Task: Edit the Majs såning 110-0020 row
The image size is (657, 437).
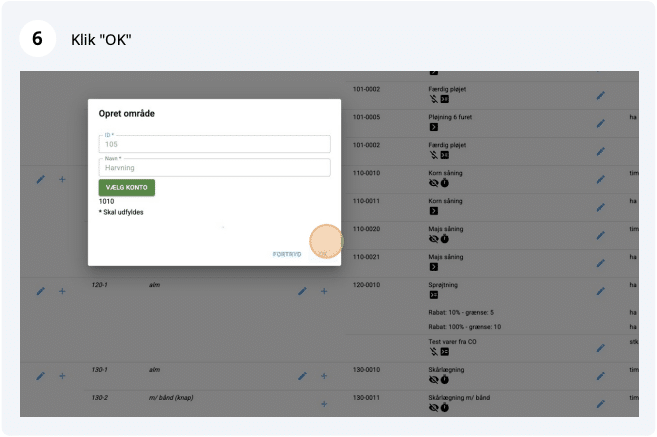Action: [x=601, y=235]
